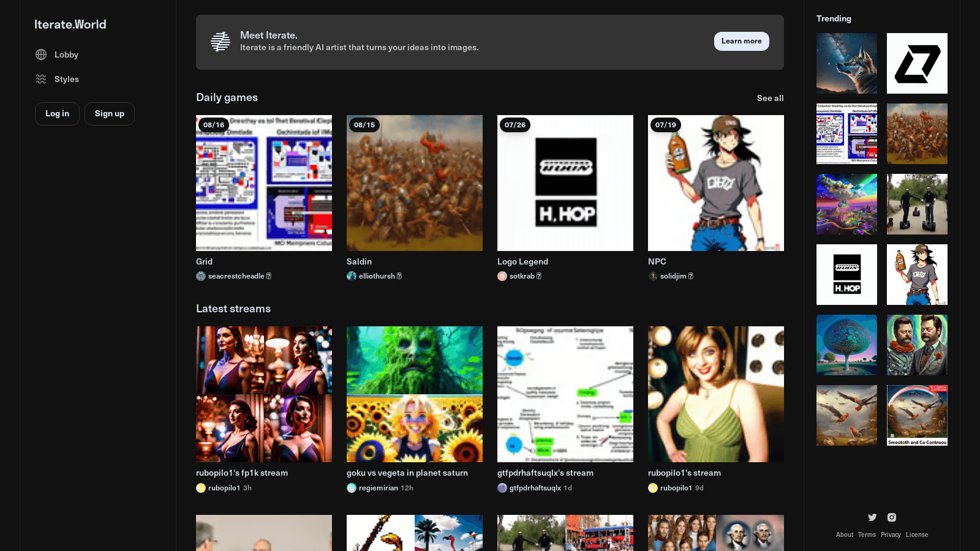Click the Learn more button
Image resolution: width=980 pixels, height=551 pixels.
pyautogui.click(x=742, y=41)
